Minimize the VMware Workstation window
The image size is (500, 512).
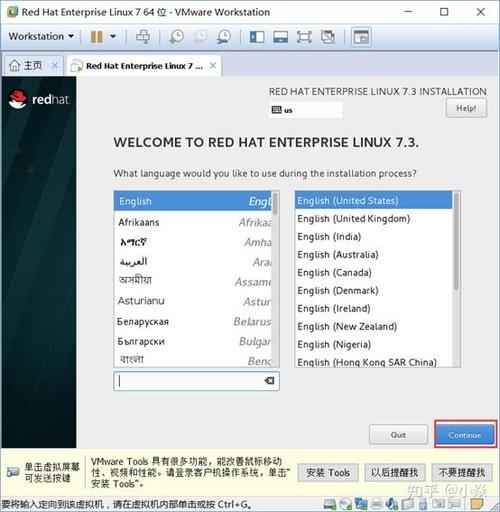tap(408, 12)
